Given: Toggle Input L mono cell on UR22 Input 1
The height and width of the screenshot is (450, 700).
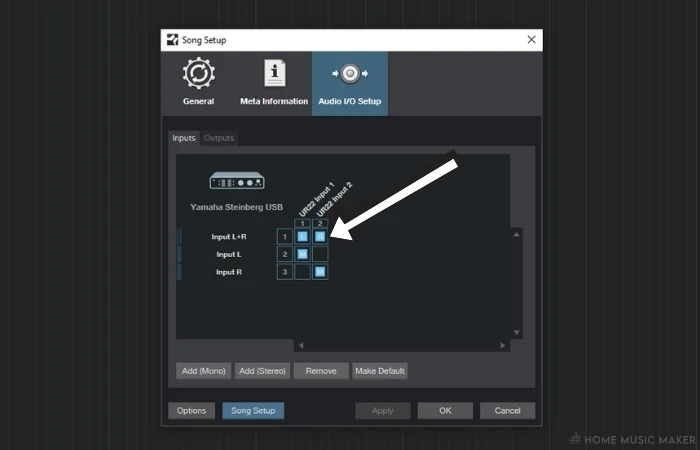Looking at the screenshot, I should pyautogui.click(x=302, y=254).
